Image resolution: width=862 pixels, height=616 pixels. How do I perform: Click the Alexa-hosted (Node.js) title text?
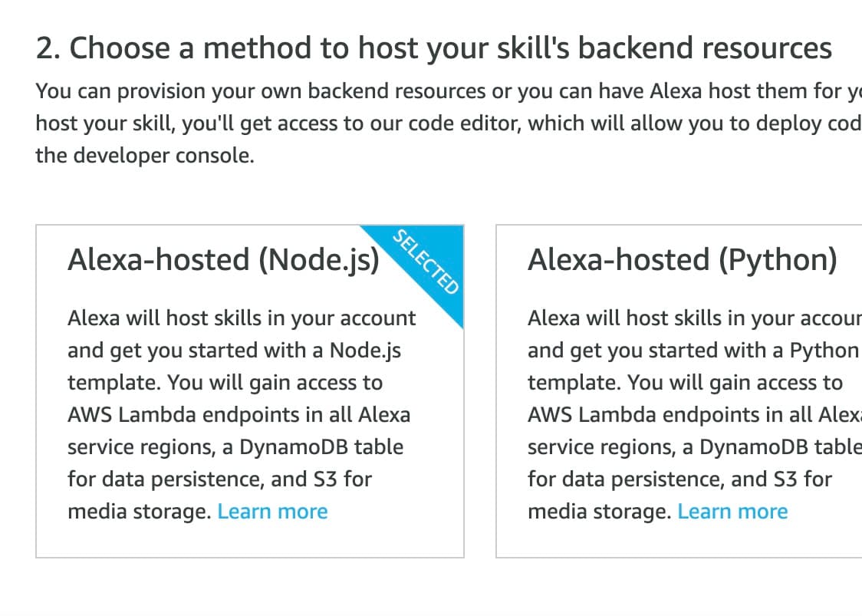click(x=223, y=259)
